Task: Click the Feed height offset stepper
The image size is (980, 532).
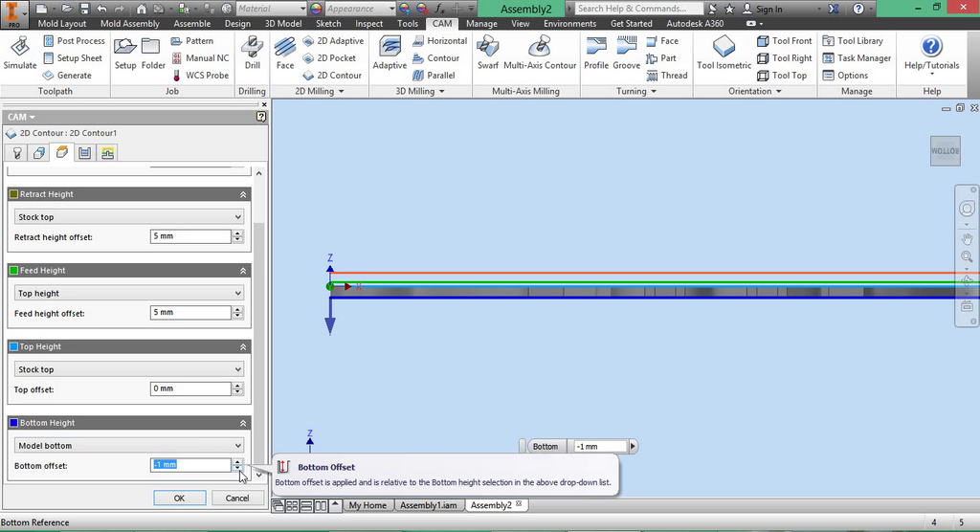Action: [237, 313]
